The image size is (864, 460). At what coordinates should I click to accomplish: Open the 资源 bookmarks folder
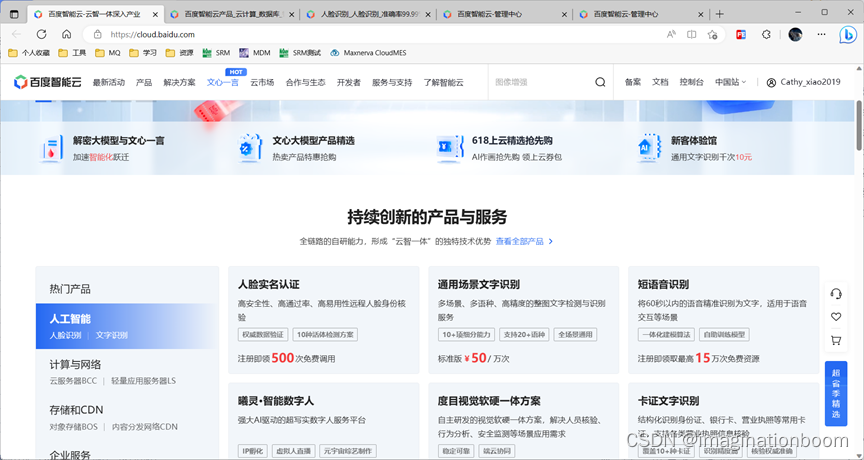(x=180, y=53)
